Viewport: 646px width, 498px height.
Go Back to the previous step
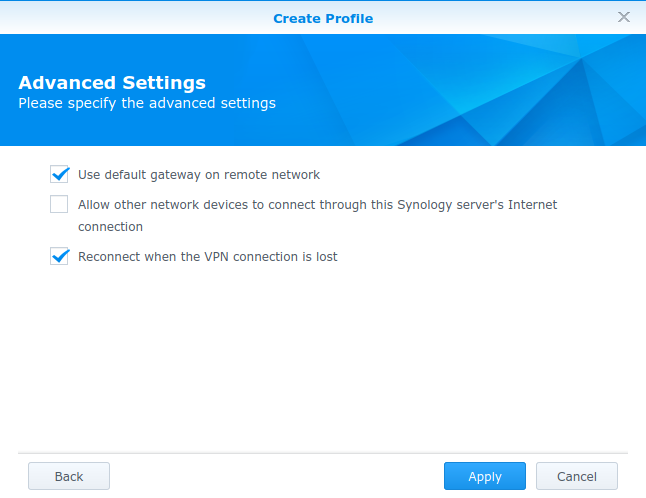(x=69, y=476)
